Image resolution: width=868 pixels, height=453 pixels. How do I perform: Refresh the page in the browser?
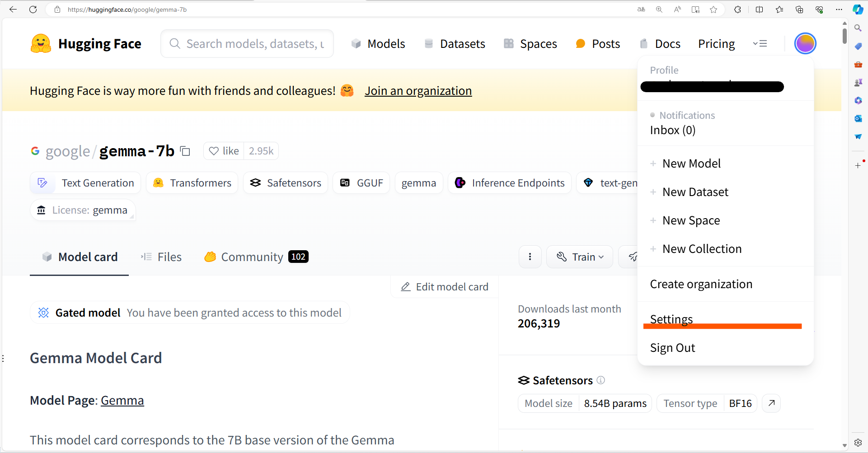coord(33,9)
